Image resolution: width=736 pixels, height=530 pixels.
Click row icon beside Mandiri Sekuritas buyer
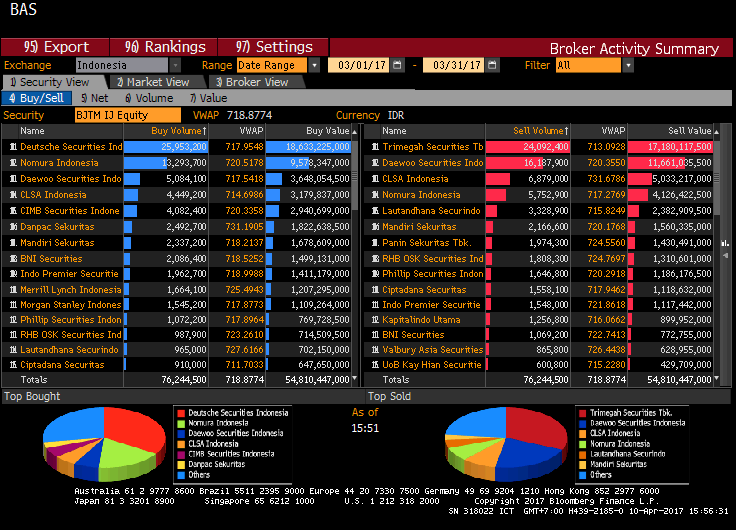pos(13,242)
